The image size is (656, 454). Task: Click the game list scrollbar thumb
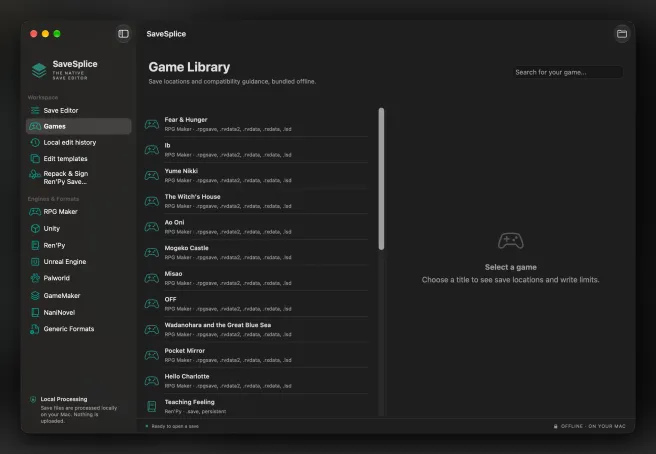(x=381, y=179)
